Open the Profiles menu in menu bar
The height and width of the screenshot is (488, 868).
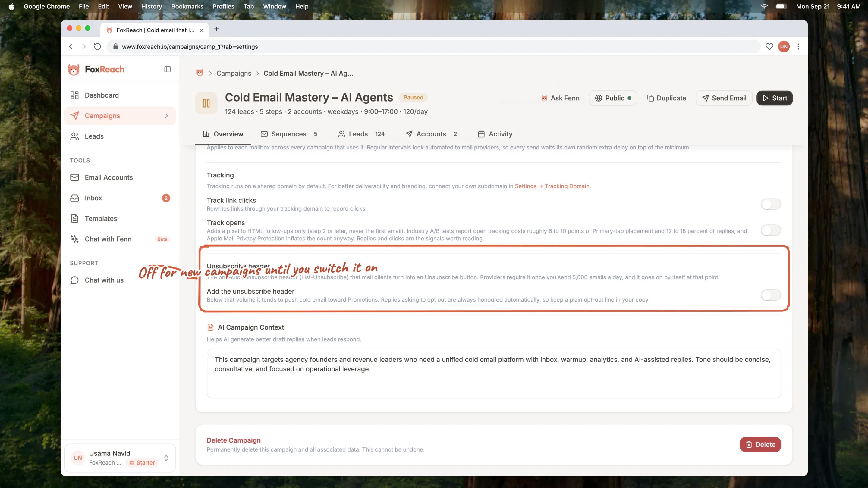click(223, 6)
